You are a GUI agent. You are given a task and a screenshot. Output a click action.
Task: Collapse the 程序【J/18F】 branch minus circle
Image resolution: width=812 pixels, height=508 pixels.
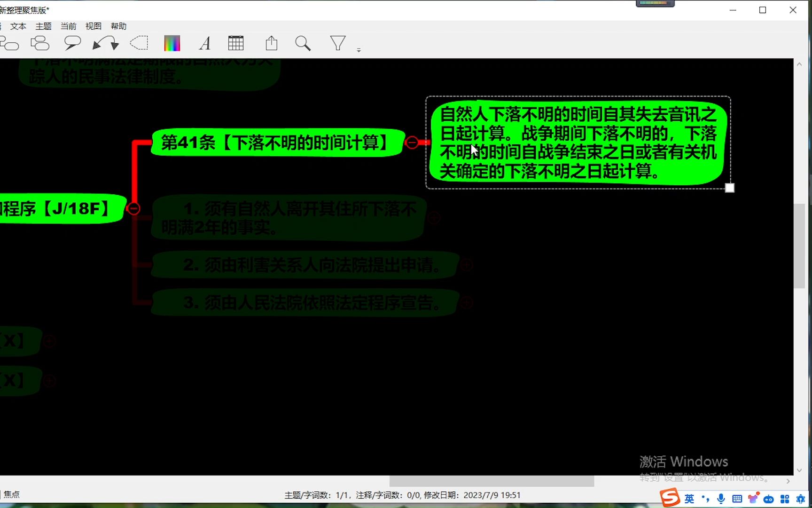coord(133,208)
